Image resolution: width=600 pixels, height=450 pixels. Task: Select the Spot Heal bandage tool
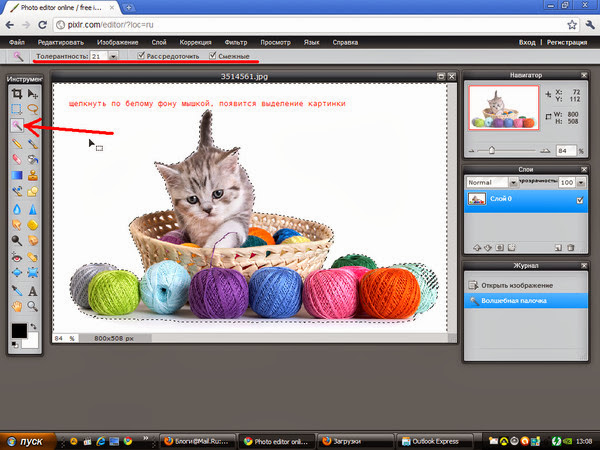tap(33, 257)
